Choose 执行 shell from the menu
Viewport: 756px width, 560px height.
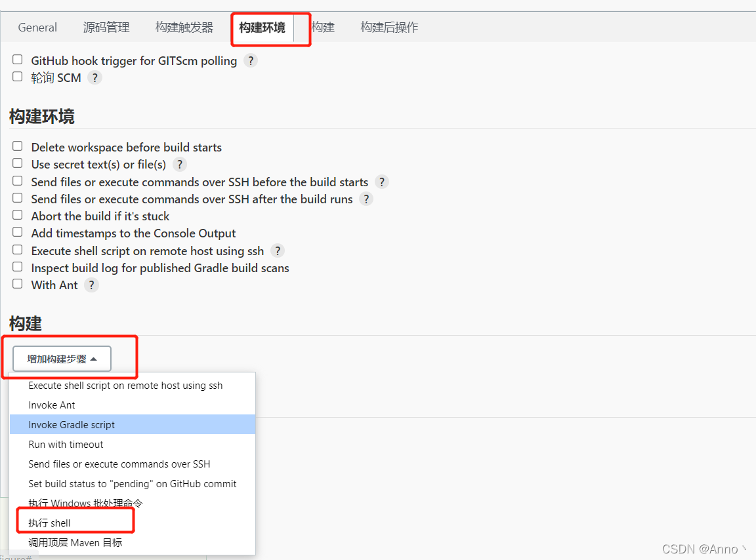pos(133,523)
